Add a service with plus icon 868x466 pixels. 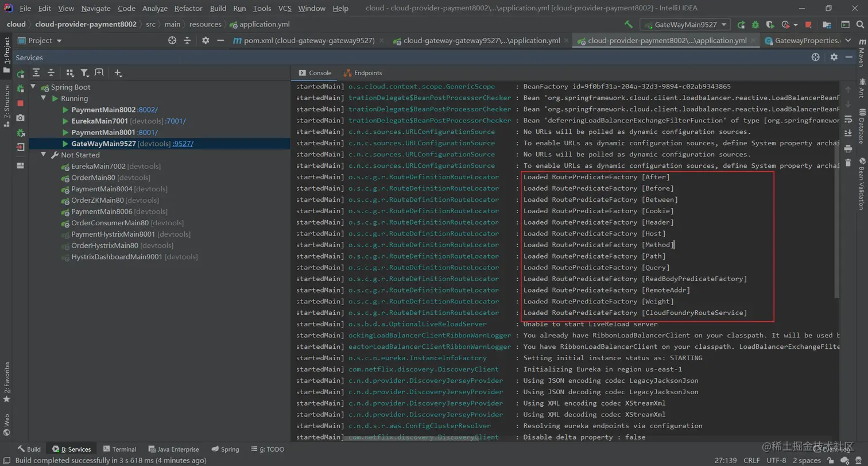coord(118,73)
